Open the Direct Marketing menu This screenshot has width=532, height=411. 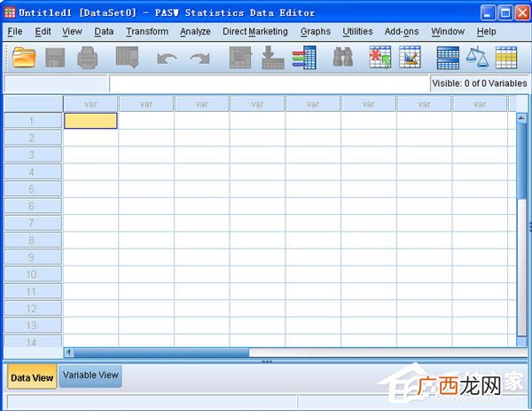(x=255, y=32)
